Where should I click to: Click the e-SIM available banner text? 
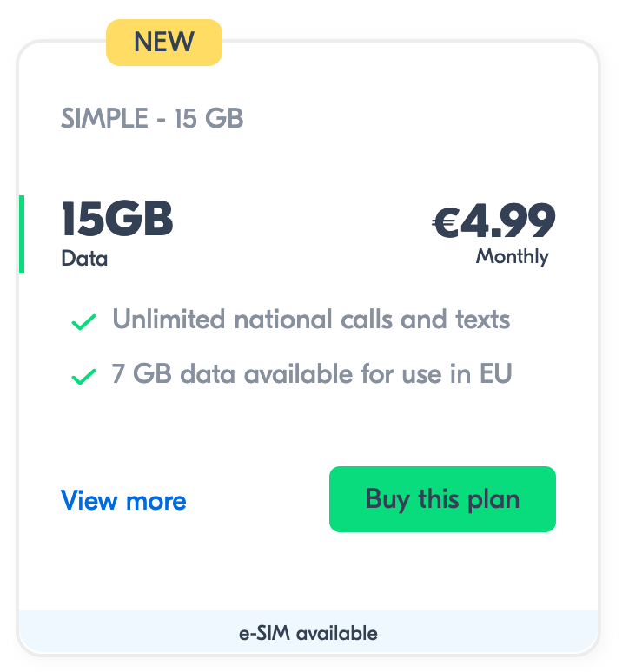[x=308, y=633]
